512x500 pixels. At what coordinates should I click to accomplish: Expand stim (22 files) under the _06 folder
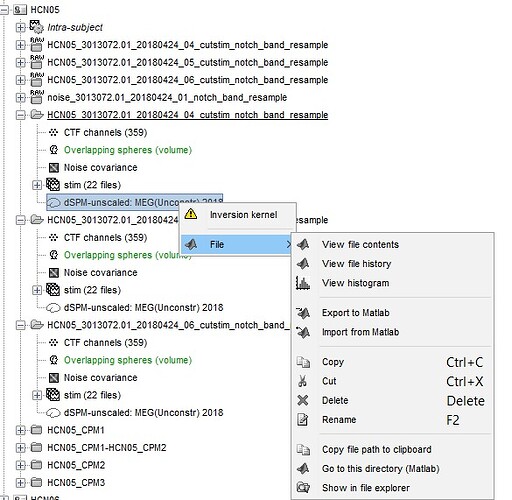[37, 395]
